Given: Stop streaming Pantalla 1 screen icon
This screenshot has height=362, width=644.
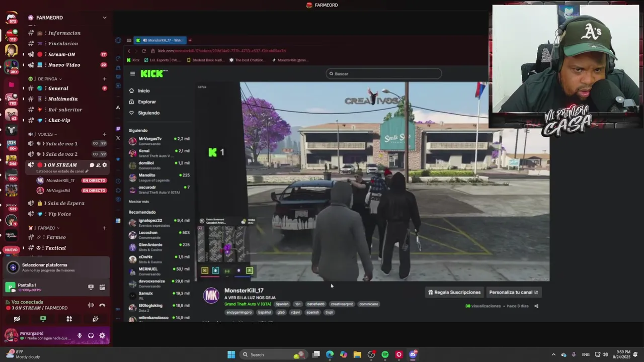Looking at the screenshot, I should coord(91,287).
